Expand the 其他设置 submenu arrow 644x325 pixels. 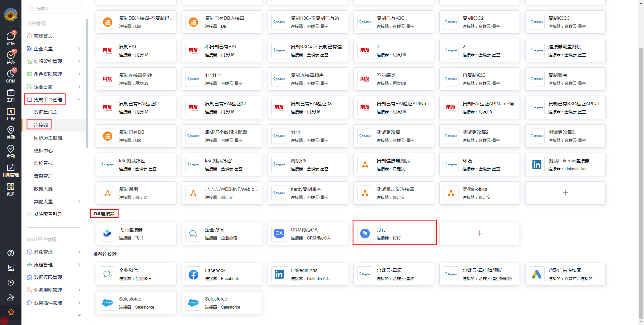tap(79, 202)
